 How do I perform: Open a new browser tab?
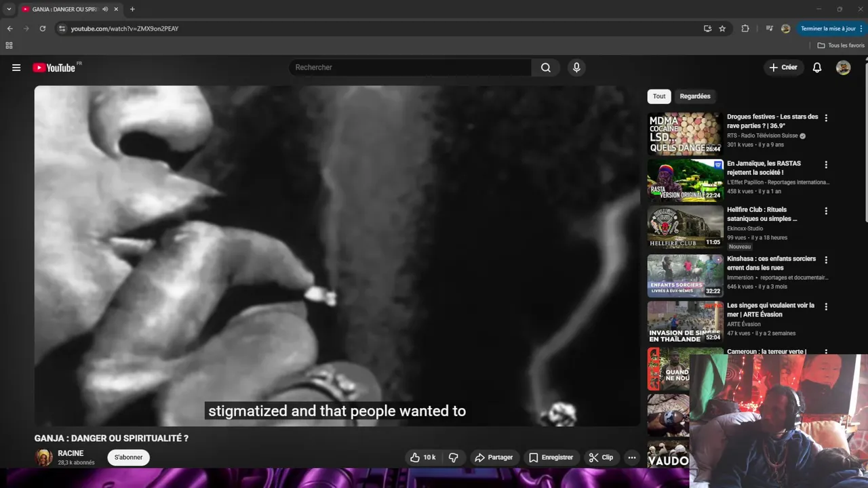pos(132,9)
